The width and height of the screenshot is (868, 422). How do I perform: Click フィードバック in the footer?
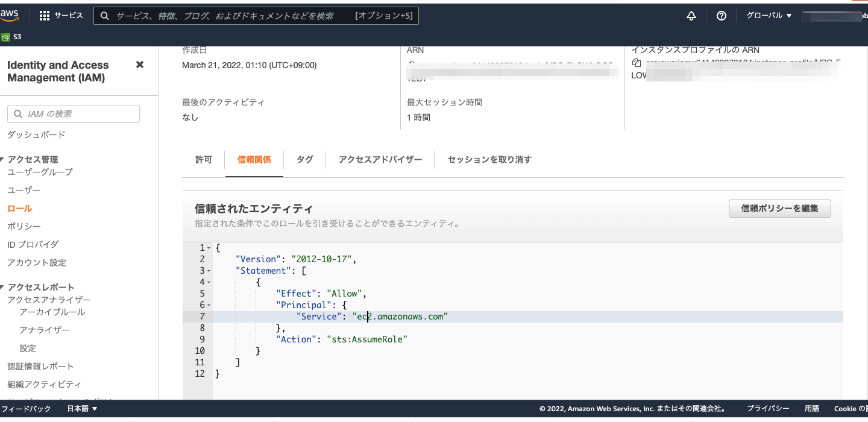point(26,409)
